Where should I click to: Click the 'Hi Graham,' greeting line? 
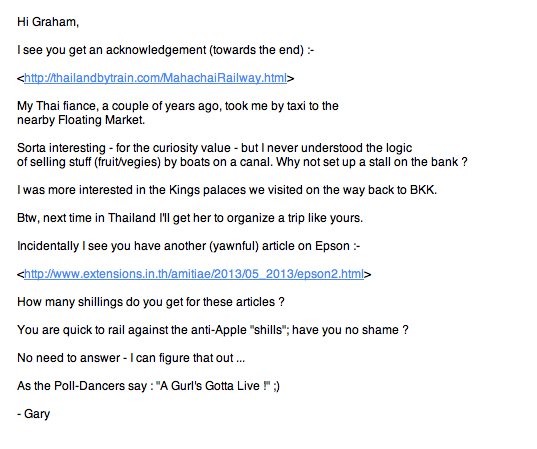click(x=48, y=22)
